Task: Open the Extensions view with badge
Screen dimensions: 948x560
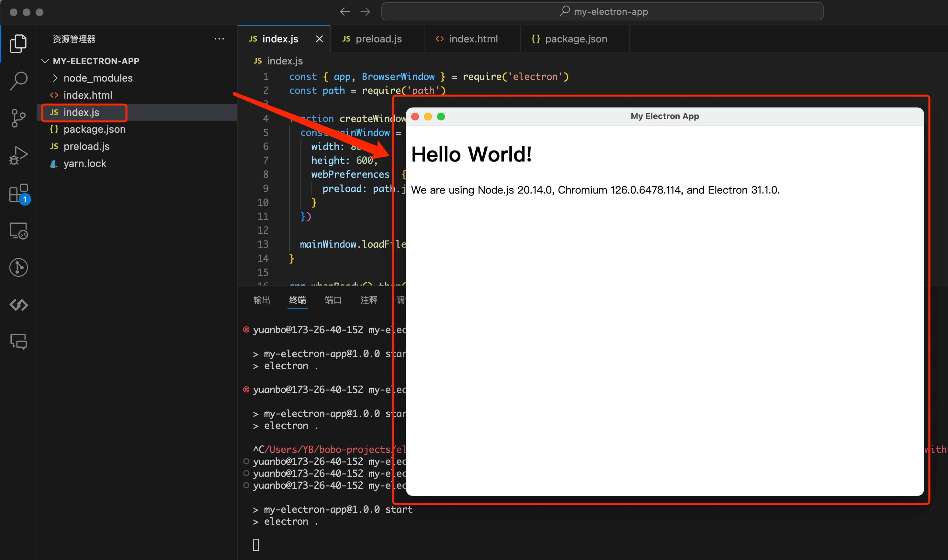Action: [18, 193]
